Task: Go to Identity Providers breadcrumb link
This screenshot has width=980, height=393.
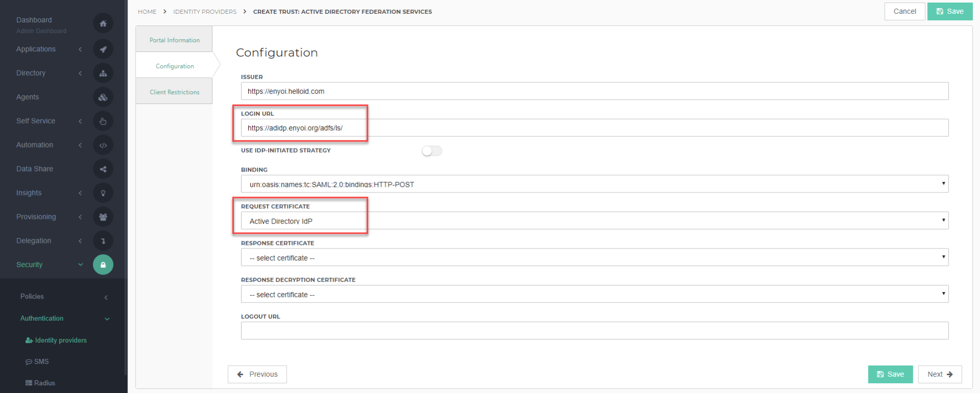Action: point(205,11)
